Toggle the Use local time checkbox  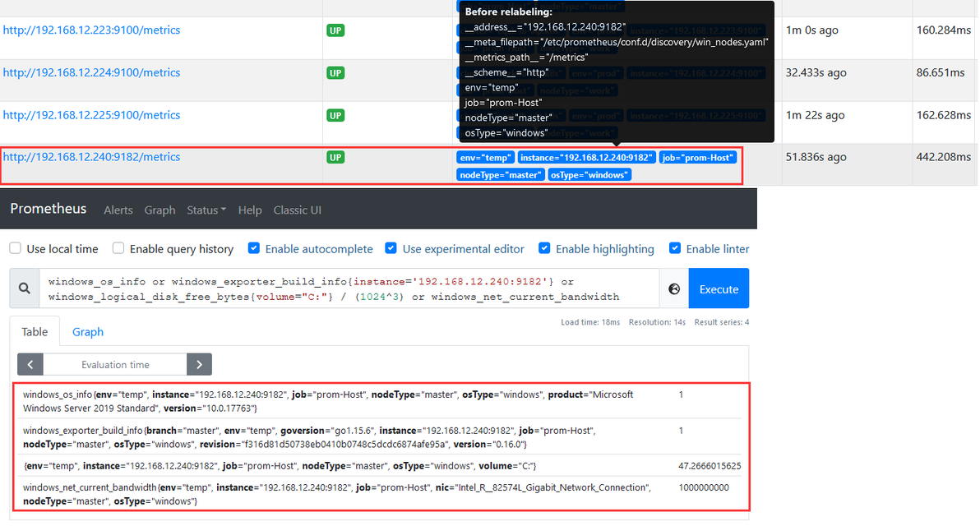point(16,248)
